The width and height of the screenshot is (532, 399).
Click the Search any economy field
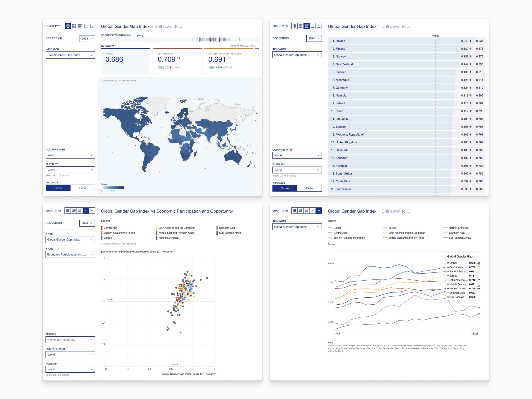click(70, 340)
